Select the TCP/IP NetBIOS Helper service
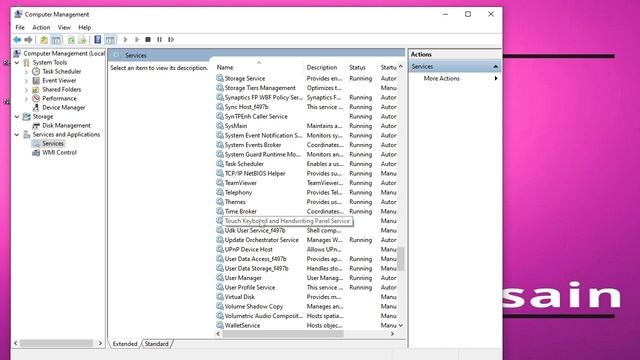The image size is (640, 360). pyautogui.click(x=306, y=173)
